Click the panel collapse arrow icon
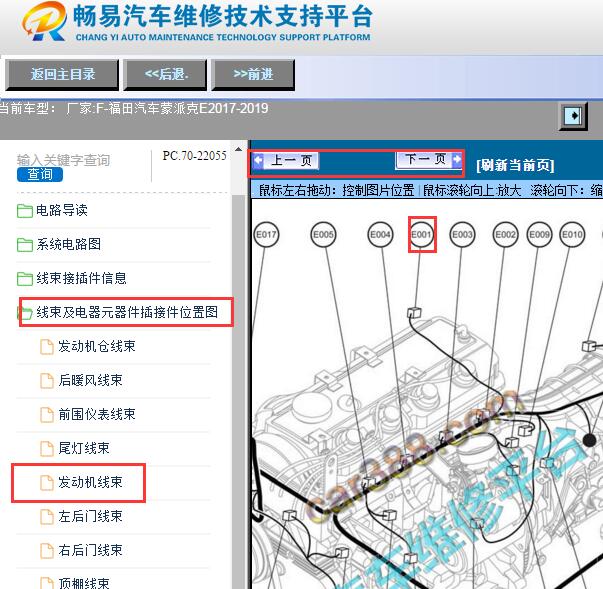The width and height of the screenshot is (603, 589). (573, 116)
